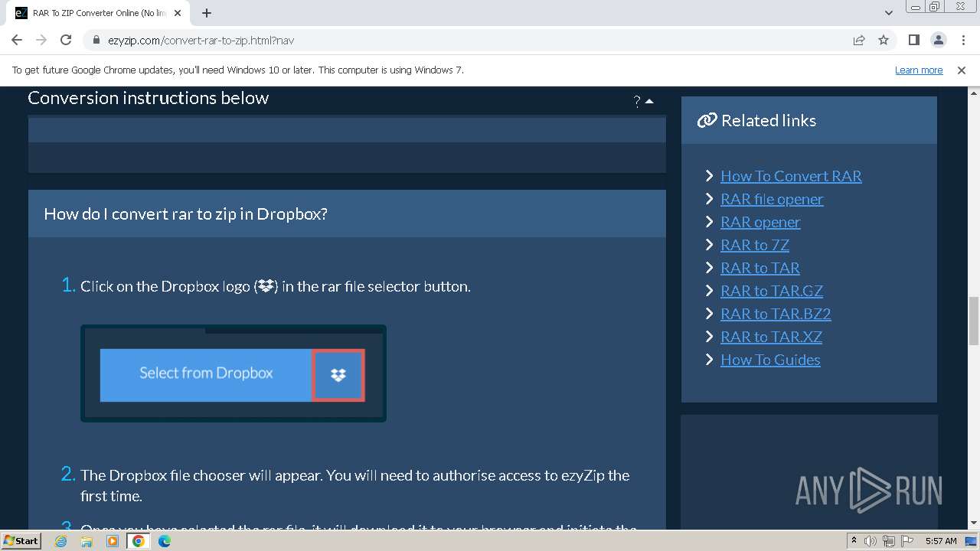This screenshot has height=551, width=980.
Task: Open the RAR to TAR.GZ link
Action: pos(772,291)
